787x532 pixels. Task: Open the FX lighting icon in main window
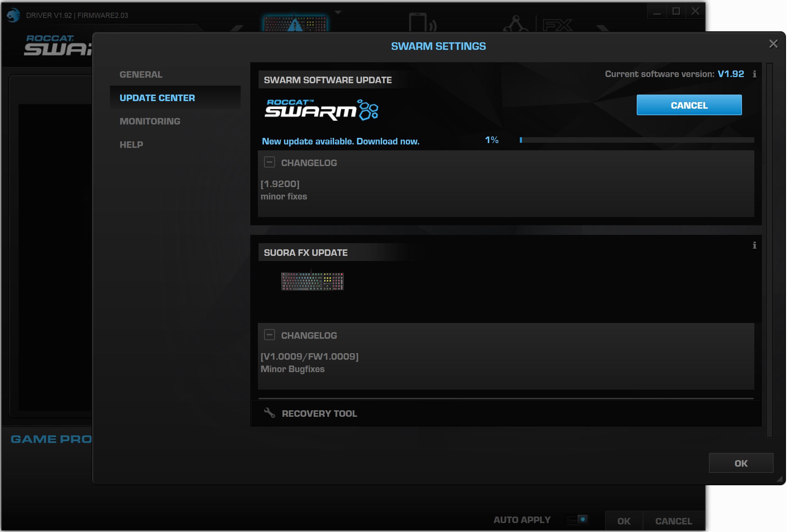(557, 25)
